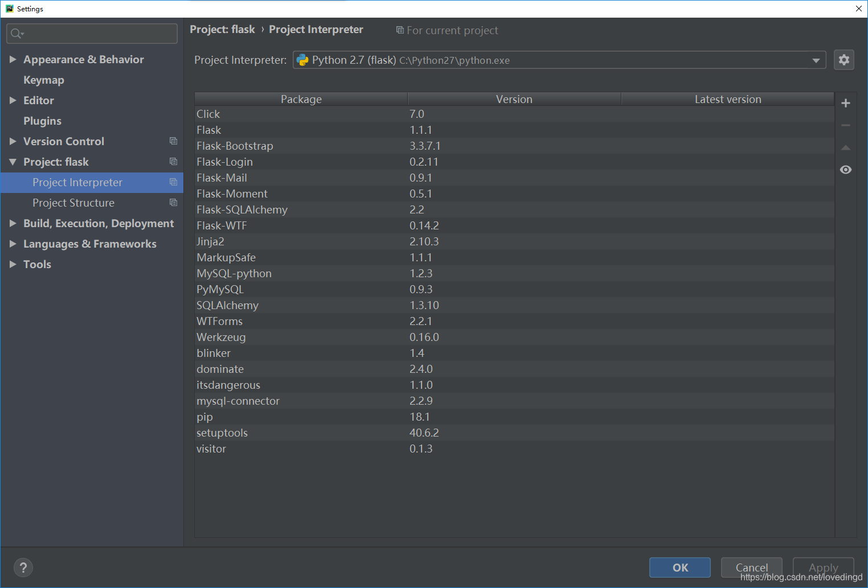Viewport: 868px width, 588px height.
Task: Click the upgrade package arrow icon
Action: coord(846,147)
